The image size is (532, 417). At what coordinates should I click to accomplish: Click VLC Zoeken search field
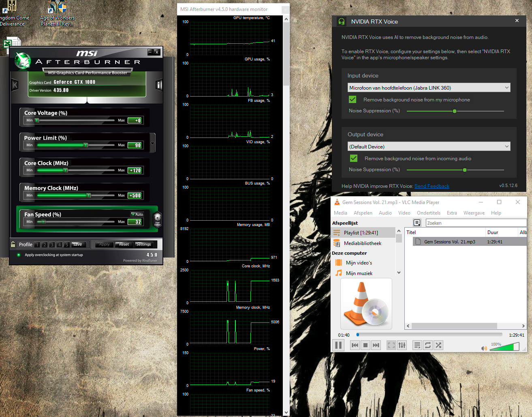click(476, 223)
